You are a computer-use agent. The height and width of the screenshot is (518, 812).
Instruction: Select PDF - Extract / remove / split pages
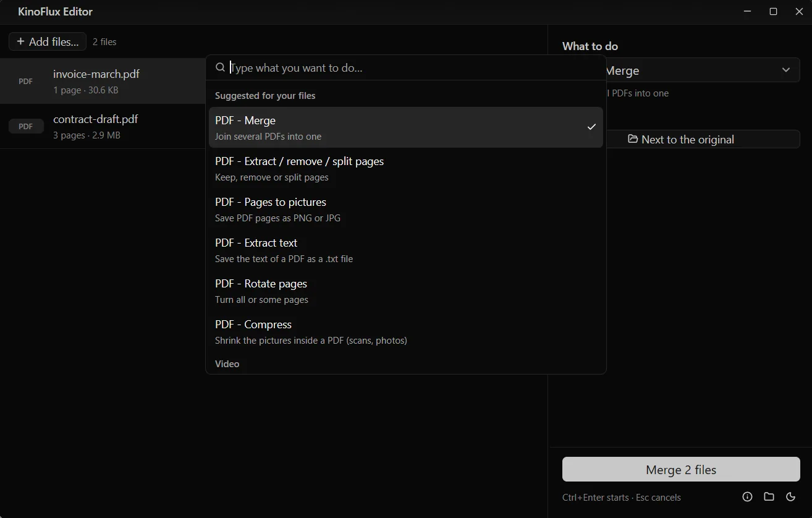point(406,168)
